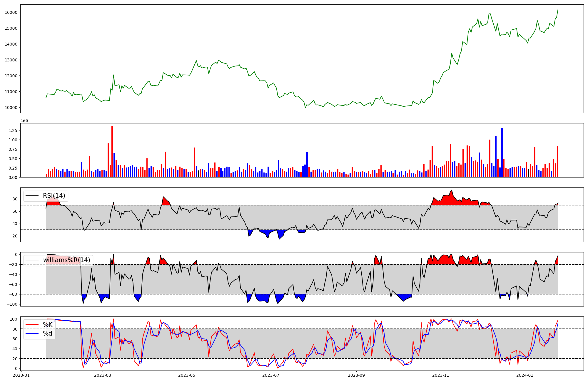Click the 16000 price axis tick label

tap(11, 12)
